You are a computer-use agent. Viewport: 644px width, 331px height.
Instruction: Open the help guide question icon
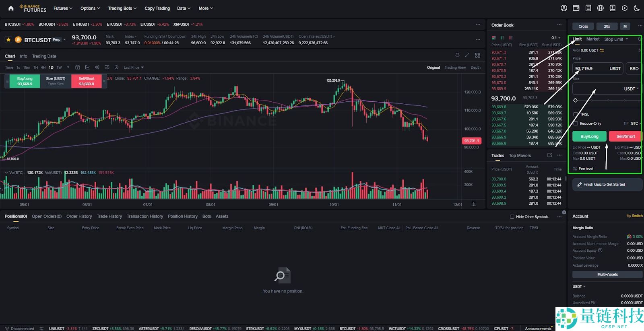click(612, 8)
